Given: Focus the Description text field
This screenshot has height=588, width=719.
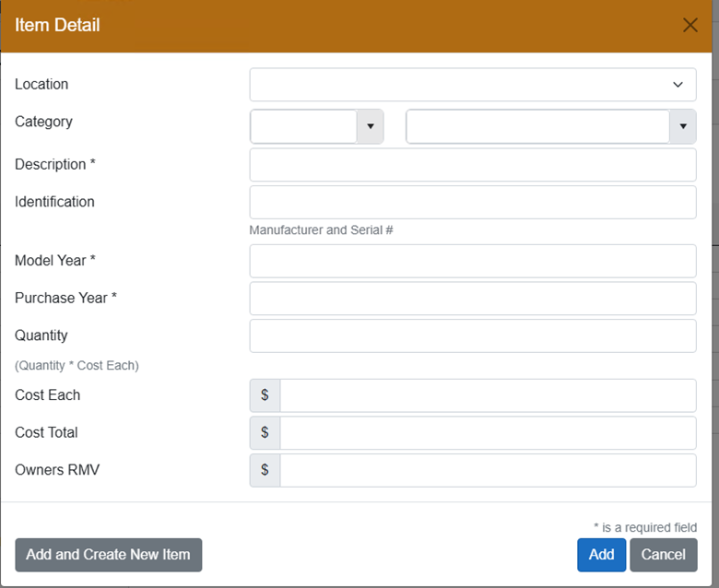Looking at the screenshot, I should (472, 165).
